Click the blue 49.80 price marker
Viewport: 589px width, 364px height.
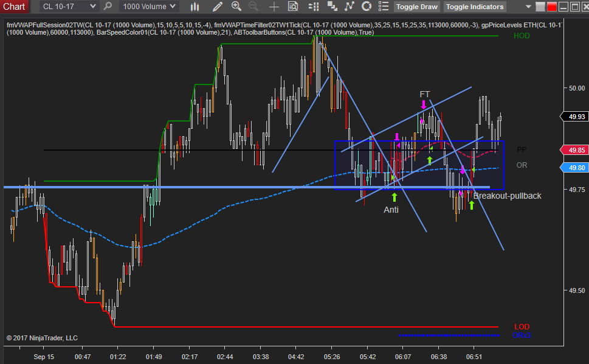pos(574,168)
